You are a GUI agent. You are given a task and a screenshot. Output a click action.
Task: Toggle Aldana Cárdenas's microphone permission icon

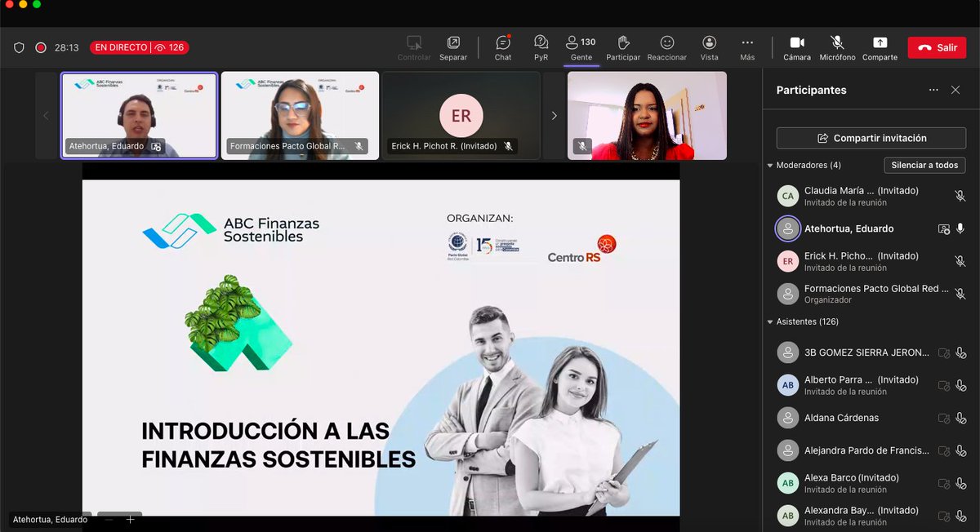pos(960,418)
